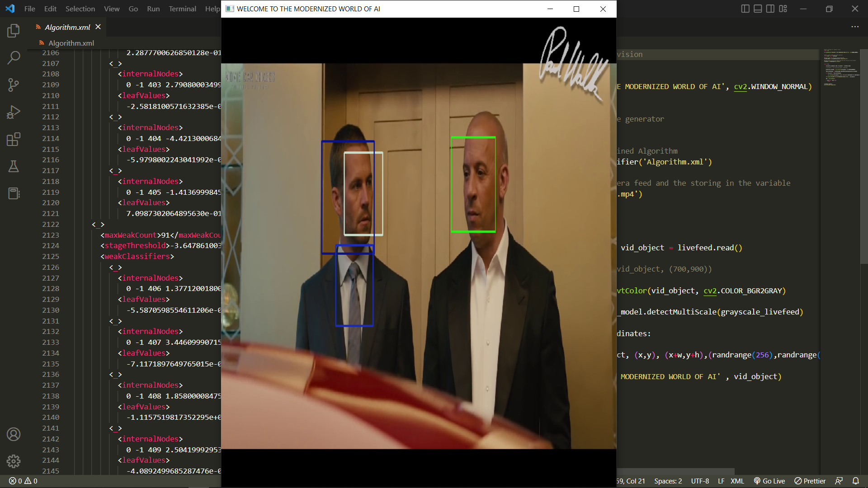Open the Testing flask icon view
The width and height of the screenshot is (868, 488).
[14, 166]
